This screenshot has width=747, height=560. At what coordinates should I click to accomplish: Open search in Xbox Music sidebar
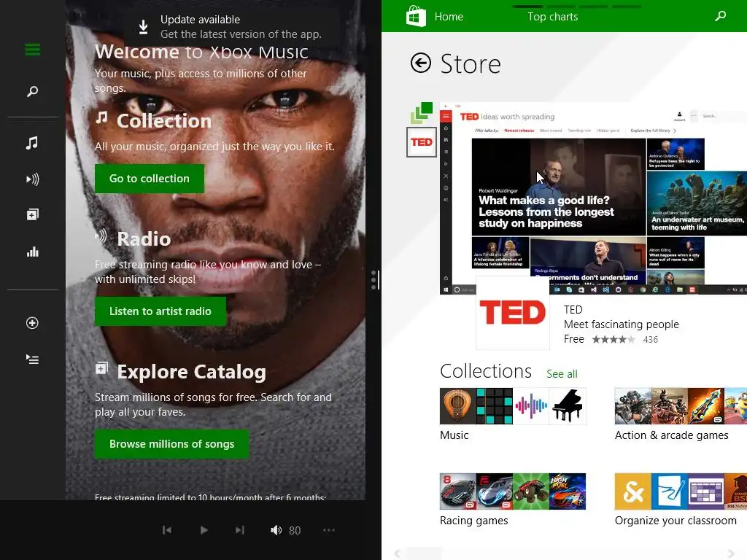coord(32,91)
